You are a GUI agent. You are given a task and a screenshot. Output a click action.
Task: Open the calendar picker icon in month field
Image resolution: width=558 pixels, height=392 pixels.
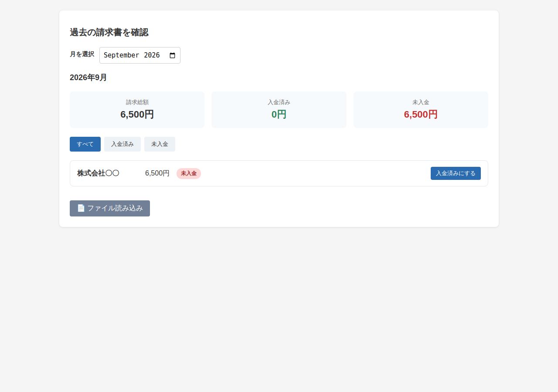tap(172, 55)
